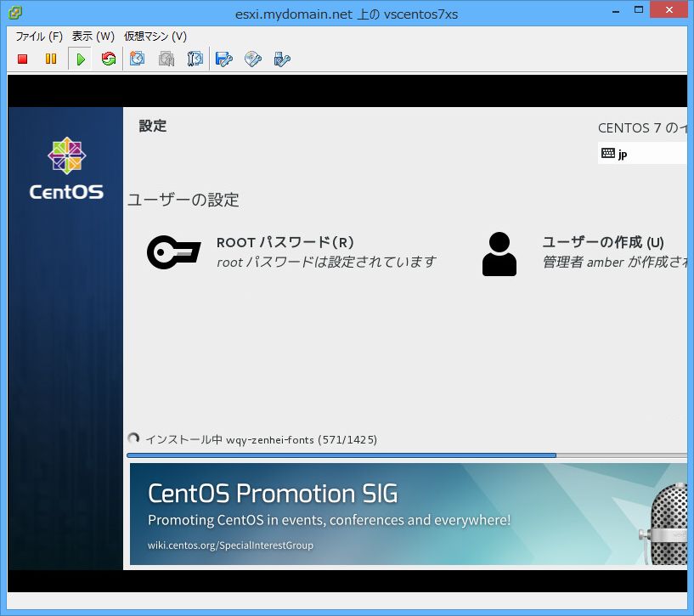Image resolution: width=694 pixels, height=616 pixels.
Task: Click the CentOS Promotion SIG banner
Action: click(408, 514)
